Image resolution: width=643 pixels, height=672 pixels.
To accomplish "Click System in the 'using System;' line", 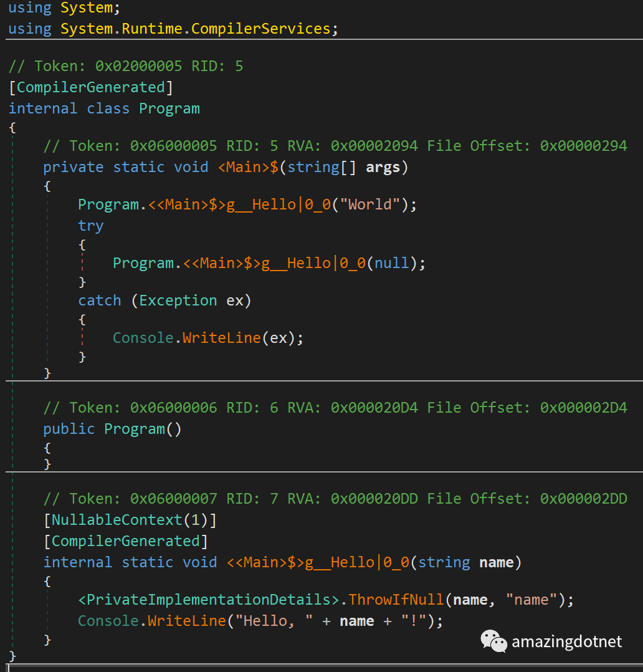I will click(87, 7).
